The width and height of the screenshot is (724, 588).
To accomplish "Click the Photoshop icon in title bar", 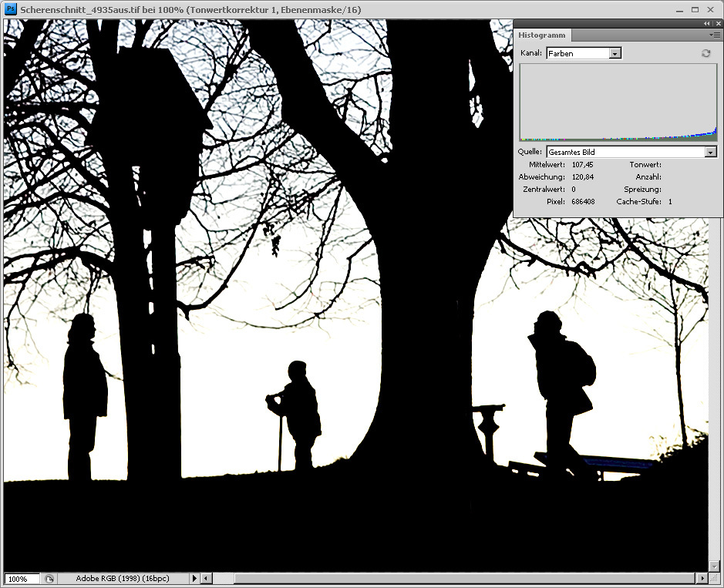I will click(x=11, y=9).
